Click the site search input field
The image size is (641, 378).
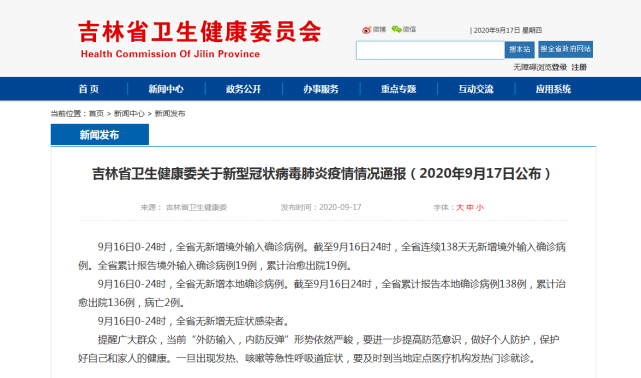tap(430, 50)
